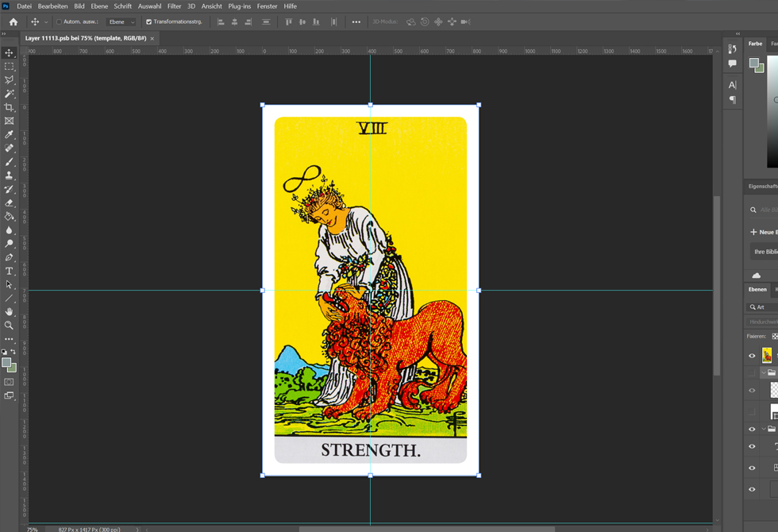Image resolution: width=778 pixels, height=532 pixels.
Task: Hide the bottom layer in the Layers panel
Action: click(x=752, y=489)
